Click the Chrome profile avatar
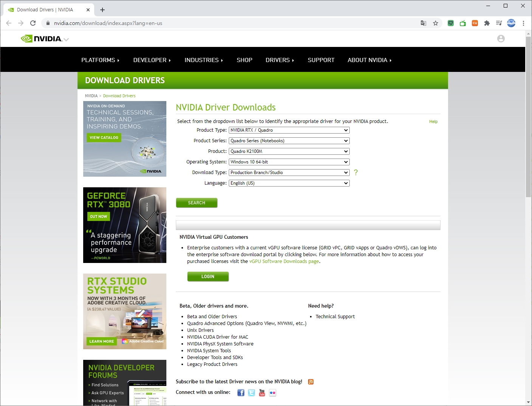The image size is (532, 406). 511,23
